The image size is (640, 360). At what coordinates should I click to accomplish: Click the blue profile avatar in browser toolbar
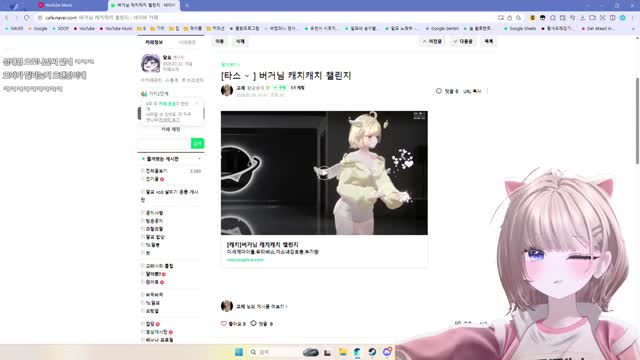point(623,18)
